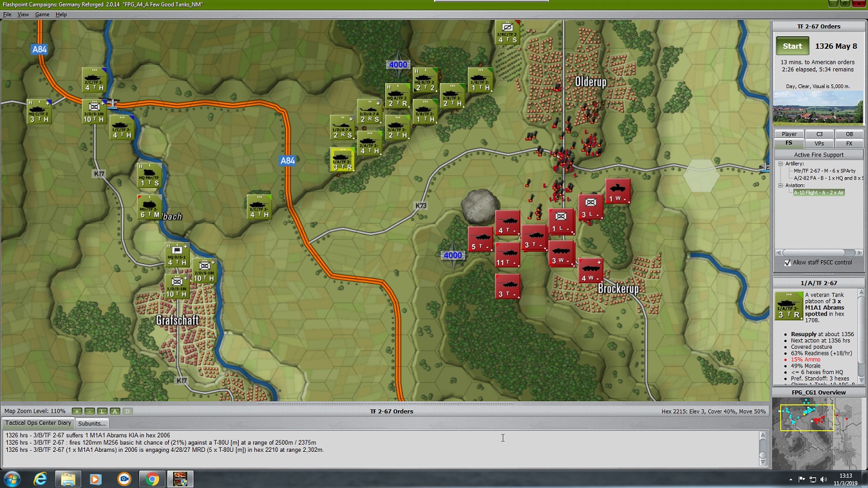Click the red 15% Ammo status line
The height and width of the screenshot is (488, 868).
(806, 360)
